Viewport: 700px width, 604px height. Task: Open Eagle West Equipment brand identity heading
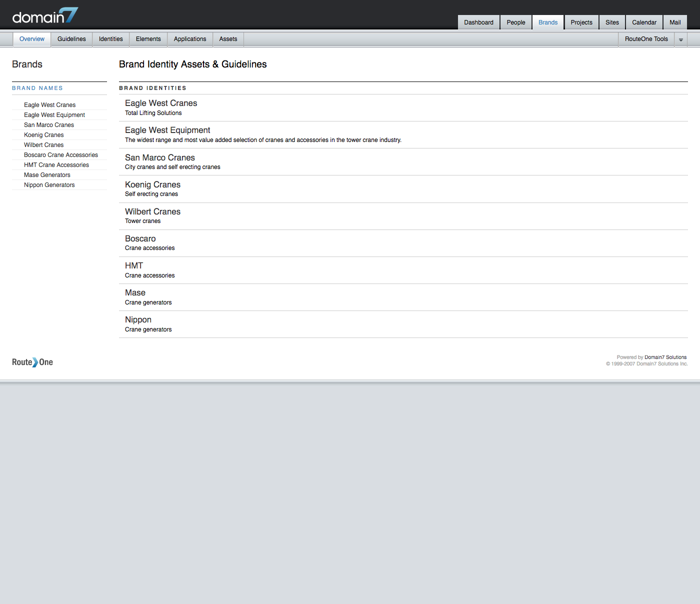167,130
